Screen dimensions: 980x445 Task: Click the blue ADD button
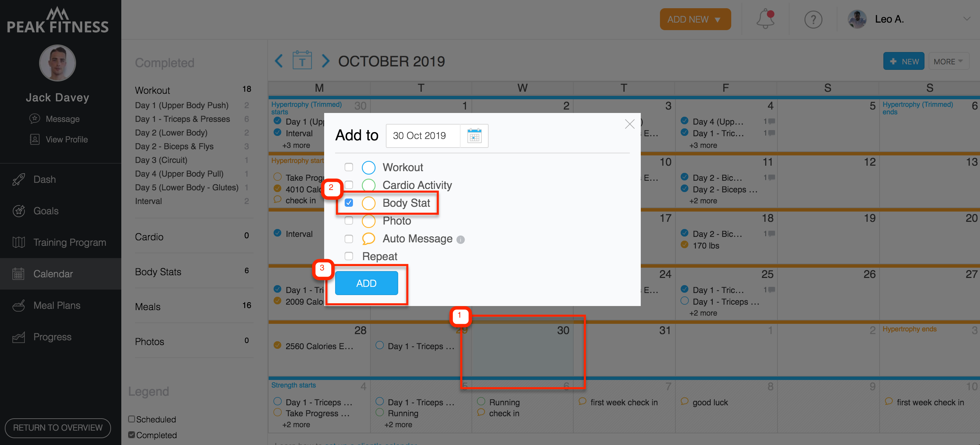[366, 283]
